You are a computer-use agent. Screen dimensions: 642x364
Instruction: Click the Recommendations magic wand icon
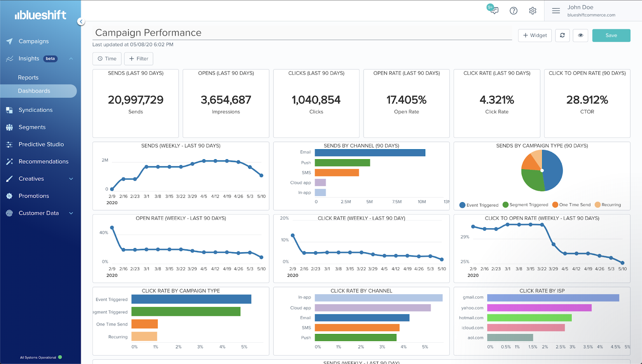tap(10, 162)
